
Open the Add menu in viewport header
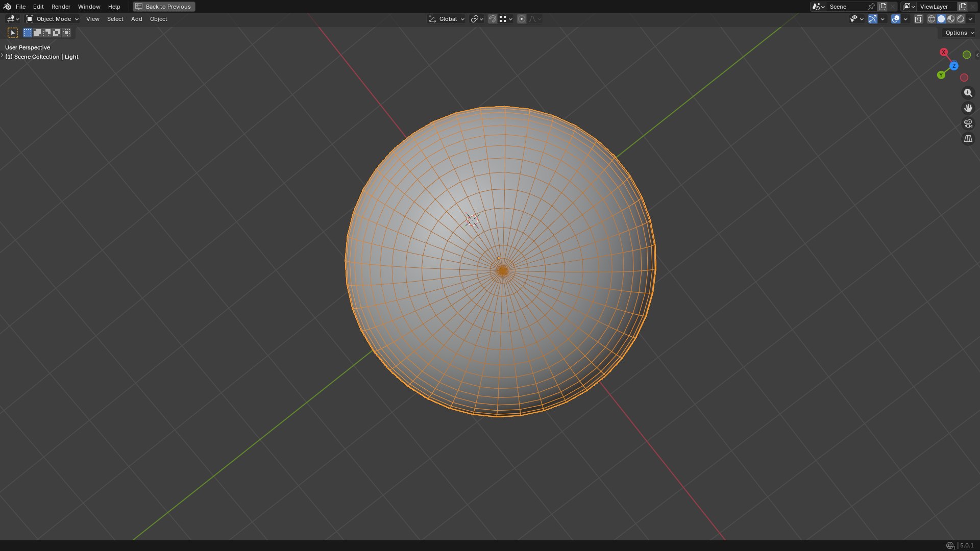coord(136,19)
